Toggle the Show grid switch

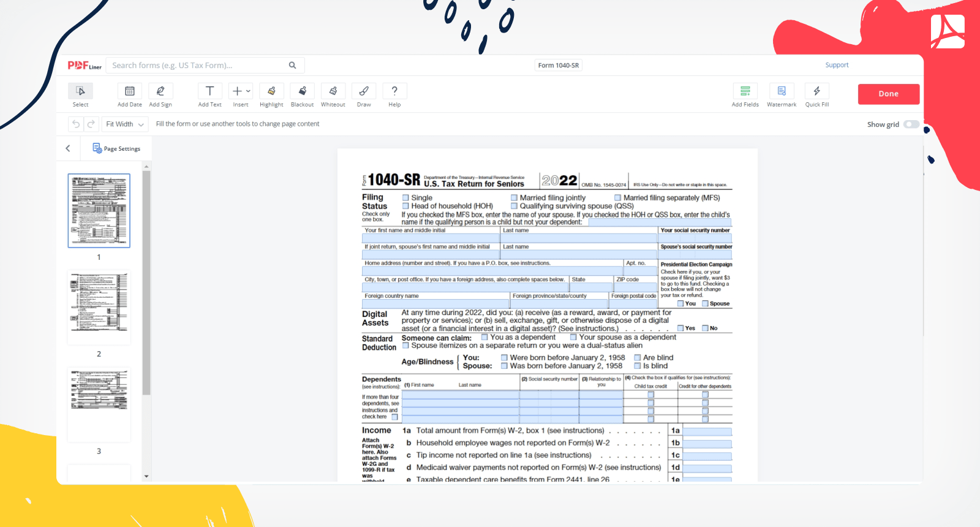911,124
